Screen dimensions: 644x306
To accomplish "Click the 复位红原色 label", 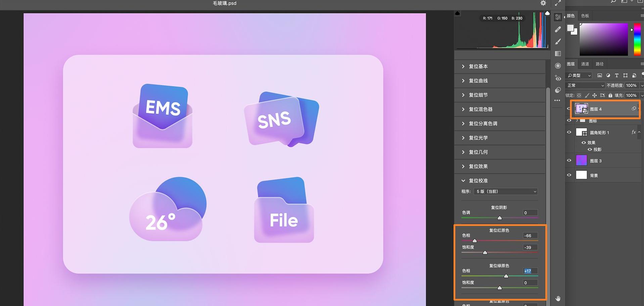I will tap(499, 230).
